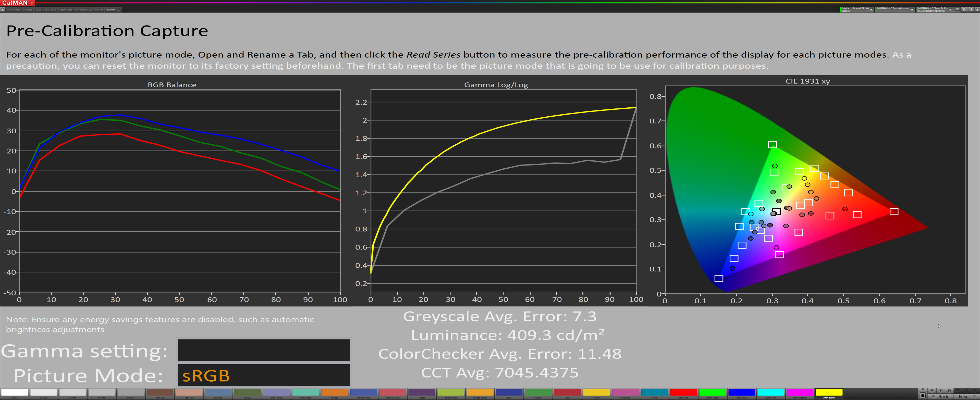Click the play read series icon
This screenshot has height=400, width=980.
[x=940, y=391]
